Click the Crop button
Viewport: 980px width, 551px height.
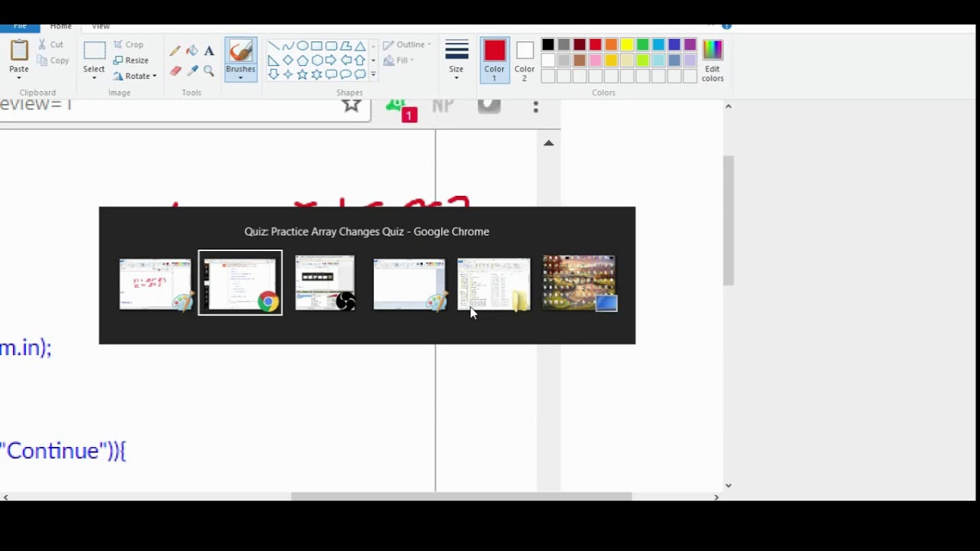click(129, 44)
